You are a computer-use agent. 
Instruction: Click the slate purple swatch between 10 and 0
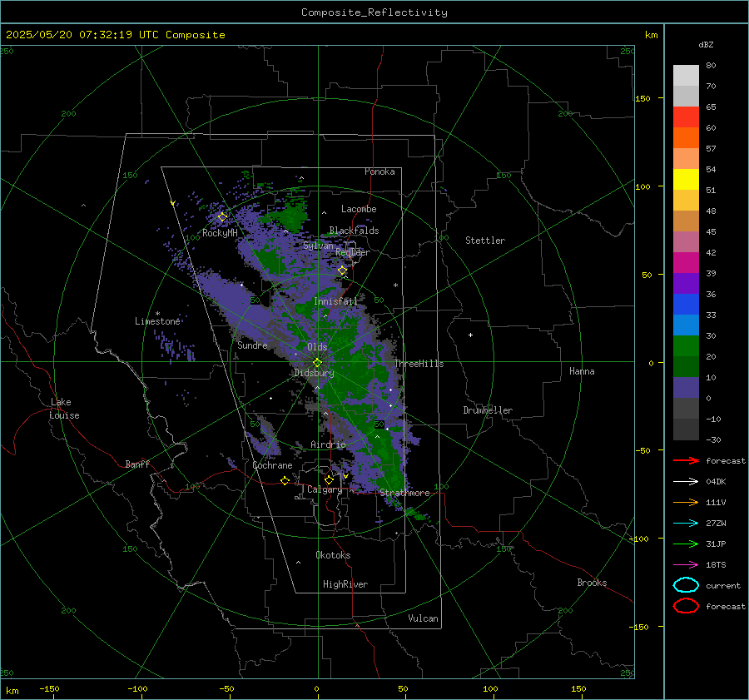[686, 388]
